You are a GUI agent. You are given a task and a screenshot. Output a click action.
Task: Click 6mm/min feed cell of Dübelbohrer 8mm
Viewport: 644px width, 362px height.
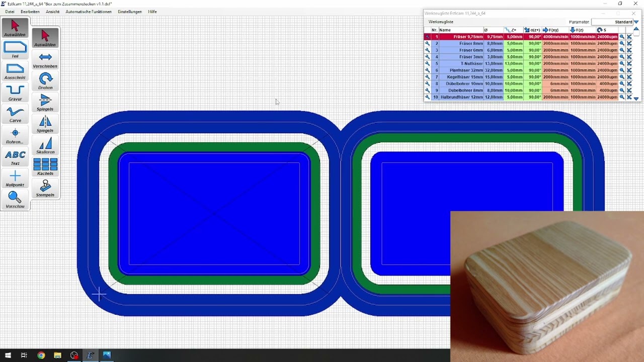click(555, 90)
